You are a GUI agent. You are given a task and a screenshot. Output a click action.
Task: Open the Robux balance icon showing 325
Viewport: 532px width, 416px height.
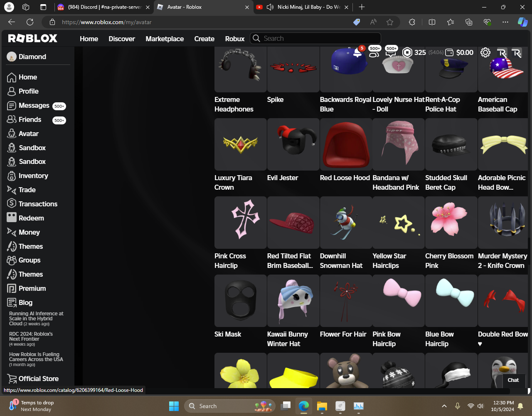point(407,52)
